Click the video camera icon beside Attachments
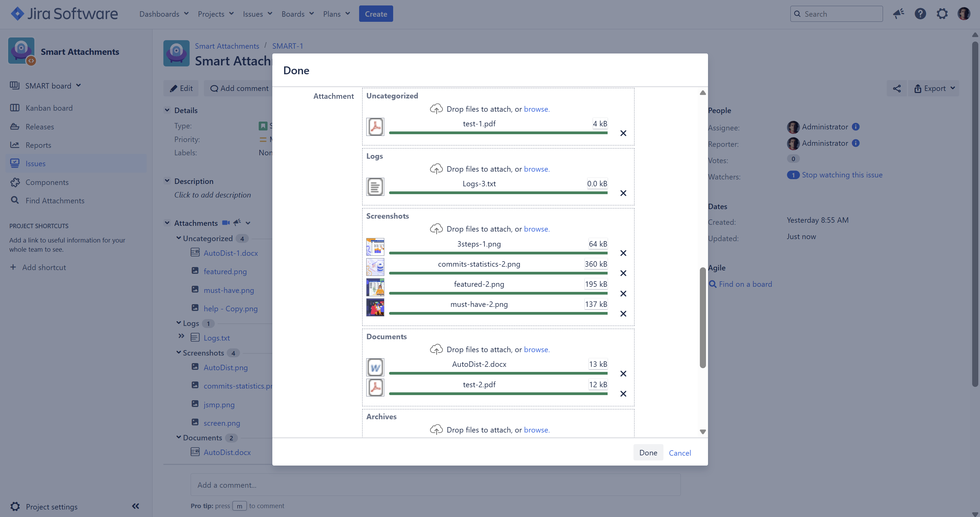The image size is (980, 517). coord(226,223)
